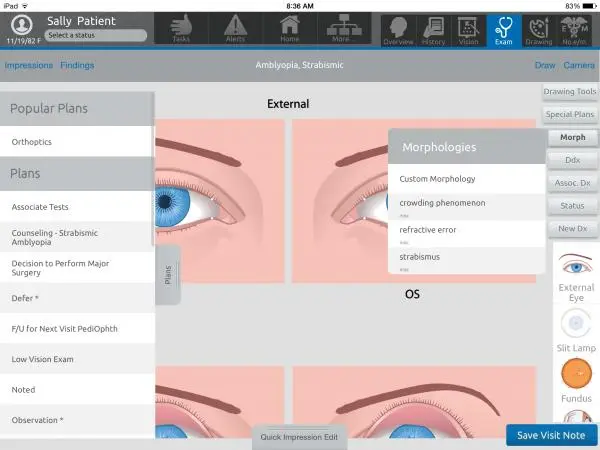The height and width of the screenshot is (450, 600).
Task: Collapse the vertical Plans side tab
Action: pos(168,275)
